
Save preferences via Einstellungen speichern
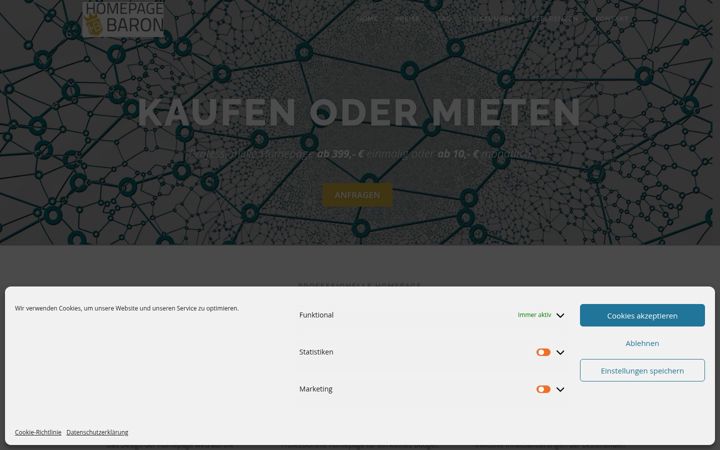click(642, 371)
